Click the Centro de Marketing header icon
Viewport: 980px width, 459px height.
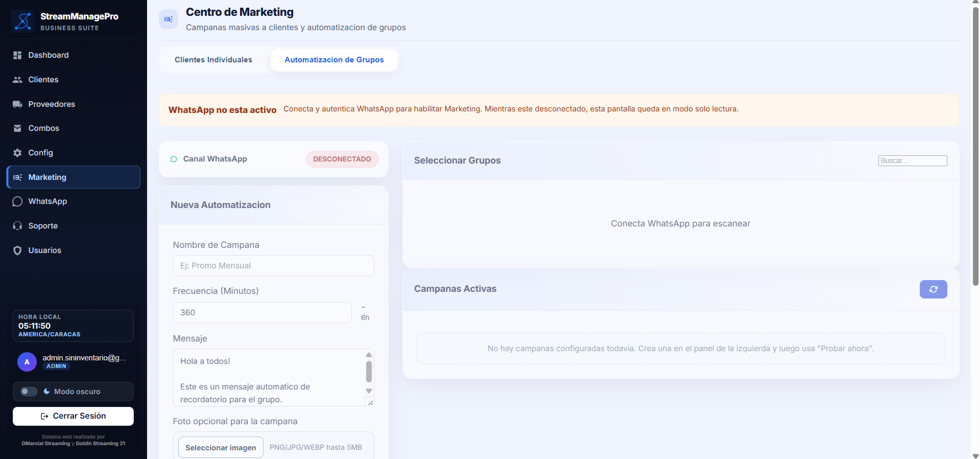[169, 19]
